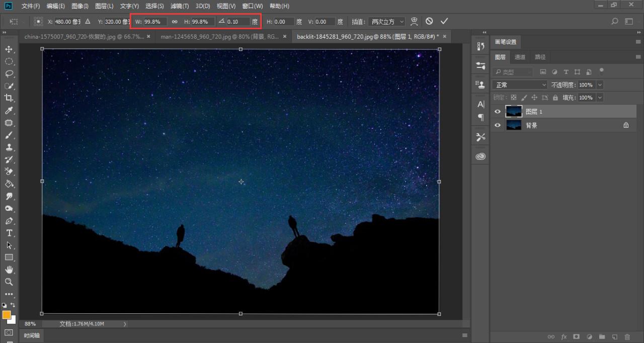This screenshot has width=644, height=343.
Task: Select the Hand tool
Action: pyautogui.click(x=9, y=270)
